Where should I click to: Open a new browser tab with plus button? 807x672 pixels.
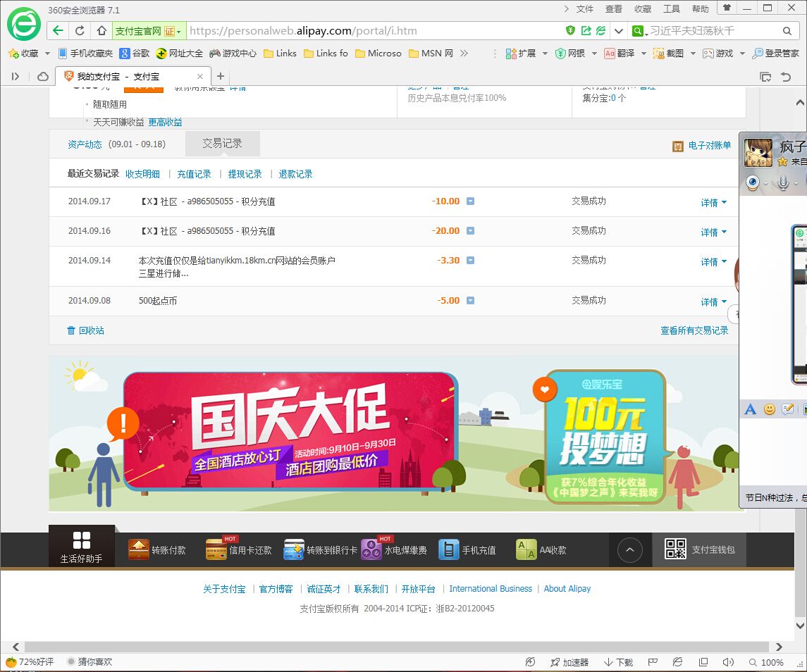pyautogui.click(x=221, y=76)
